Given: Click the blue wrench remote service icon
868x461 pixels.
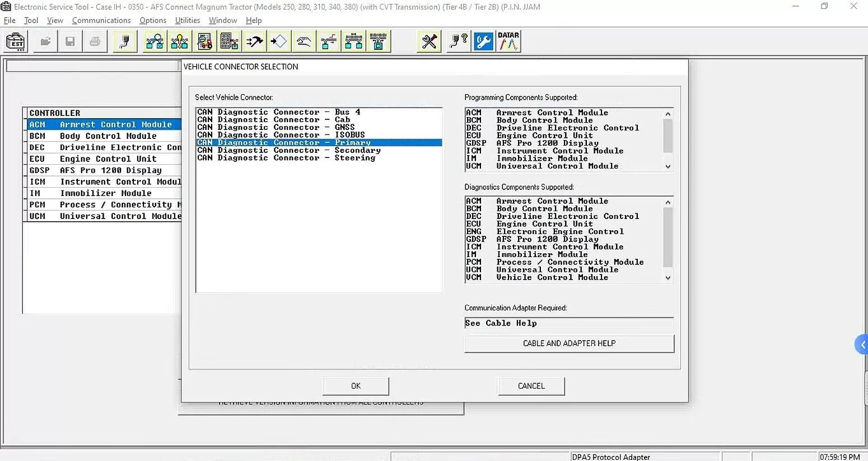Looking at the screenshot, I should coord(483,42).
